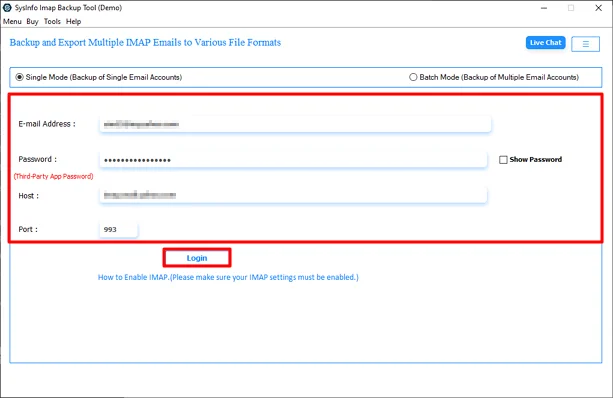Click the page heading about exporting IMAP emails

145,43
